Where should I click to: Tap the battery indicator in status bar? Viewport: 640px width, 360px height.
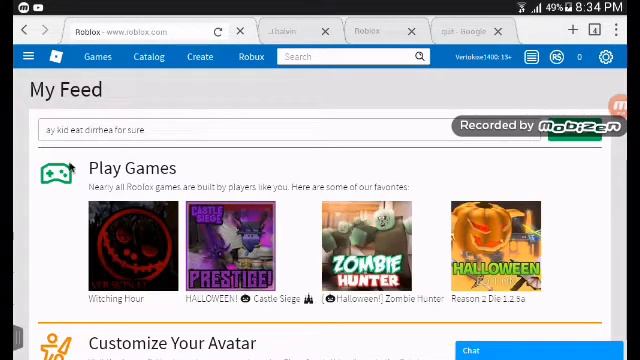click(x=569, y=7)
